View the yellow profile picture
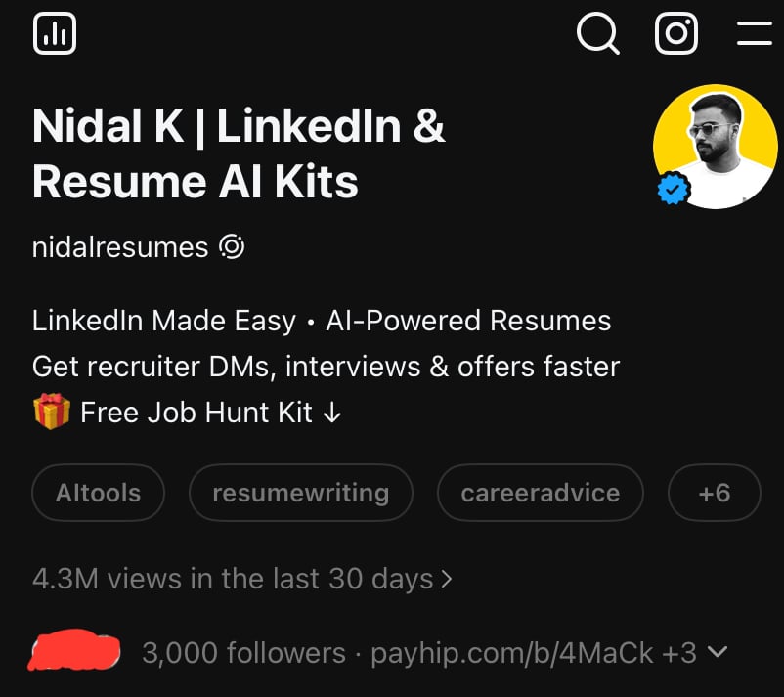The height and width of the screenshot is (697, 784). click(715, 147)
